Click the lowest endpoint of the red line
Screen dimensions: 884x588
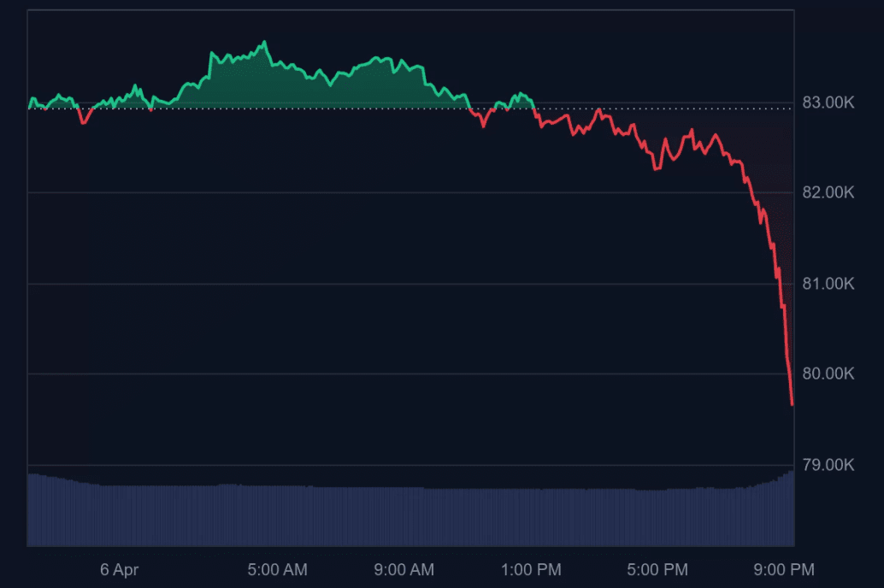(x=793, y=404)
